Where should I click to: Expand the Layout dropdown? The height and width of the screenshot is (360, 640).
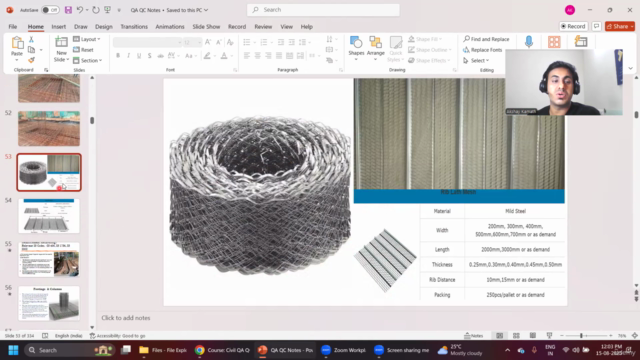pos(87,39)
